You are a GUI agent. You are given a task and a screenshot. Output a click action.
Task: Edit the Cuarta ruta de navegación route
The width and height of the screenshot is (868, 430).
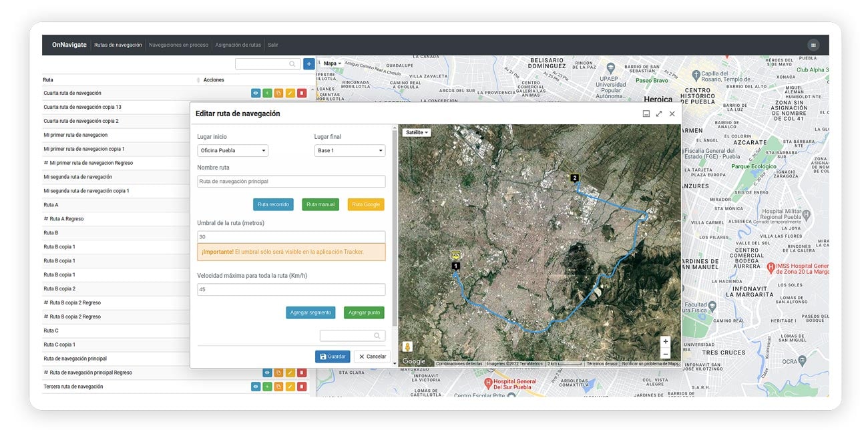(x=290, y=93)
